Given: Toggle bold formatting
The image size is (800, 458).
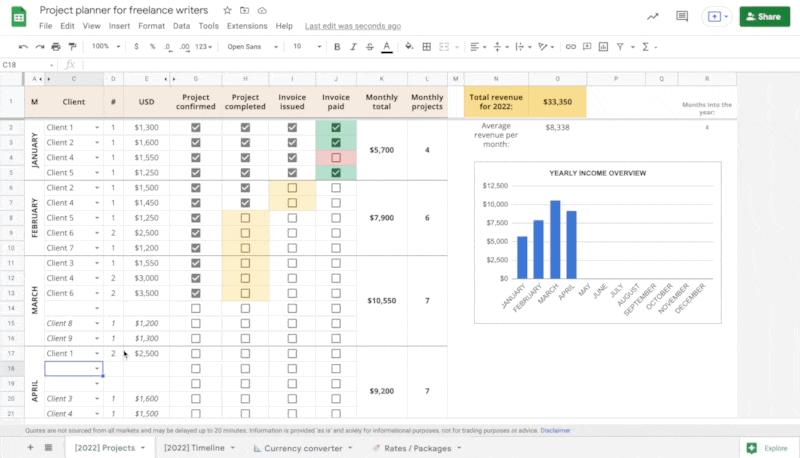Looking at the screenshot, I should (x=337, y=46).
